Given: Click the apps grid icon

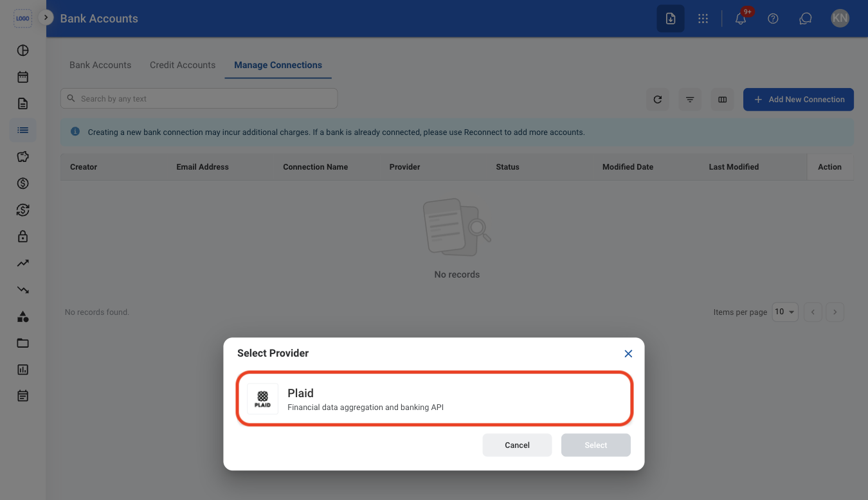Looking at the screenshot, I should tap(703, 19).
